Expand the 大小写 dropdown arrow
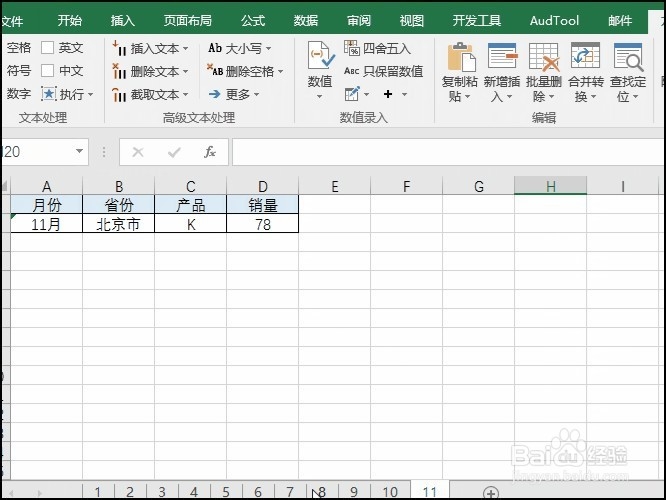 click(268, 48)
